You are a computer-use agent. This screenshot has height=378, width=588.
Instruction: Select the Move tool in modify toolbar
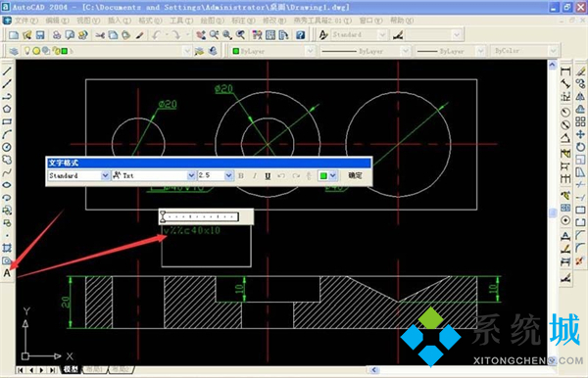[580, 134]
